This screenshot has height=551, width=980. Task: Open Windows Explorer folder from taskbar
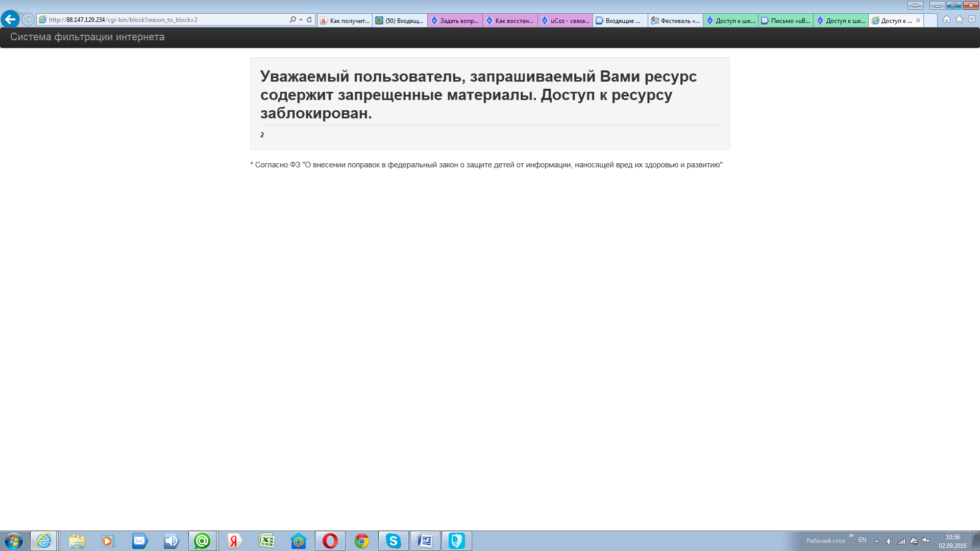click(x=77, y=541)
